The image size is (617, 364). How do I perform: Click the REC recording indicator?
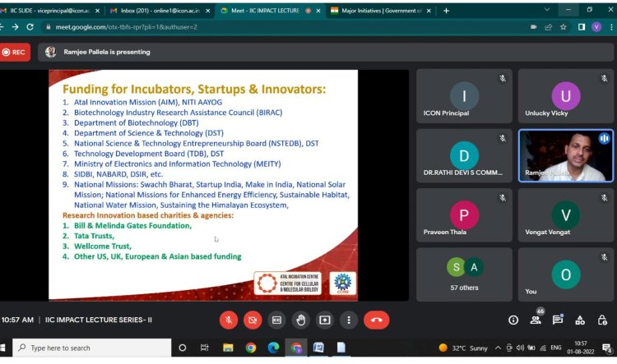pyautogui.click(x=15, y=52)
